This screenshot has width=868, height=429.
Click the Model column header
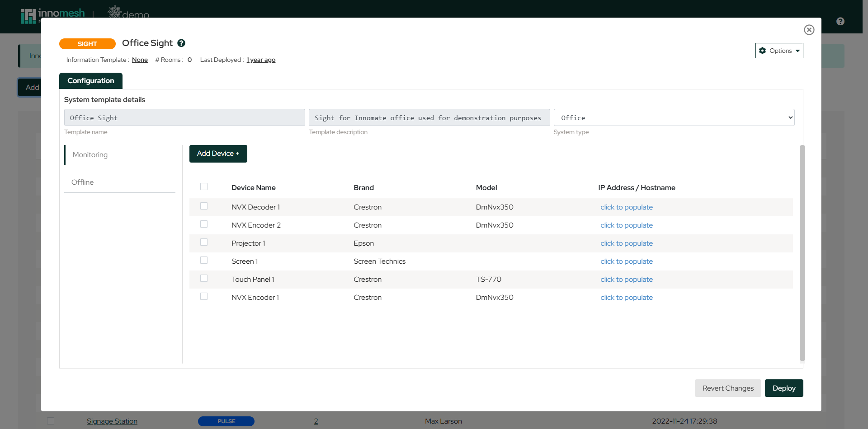click(486, 188)
